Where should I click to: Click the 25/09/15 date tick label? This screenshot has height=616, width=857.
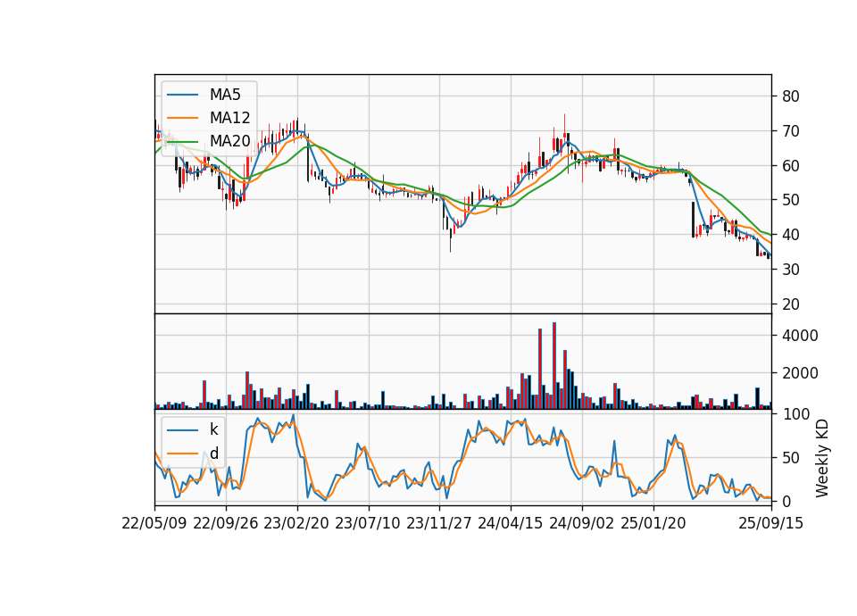[771, 523]
